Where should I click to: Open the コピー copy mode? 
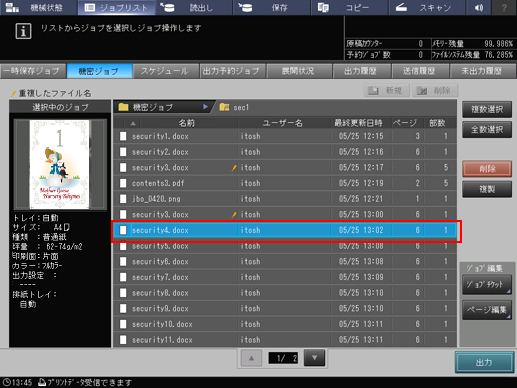click(349, 7)
